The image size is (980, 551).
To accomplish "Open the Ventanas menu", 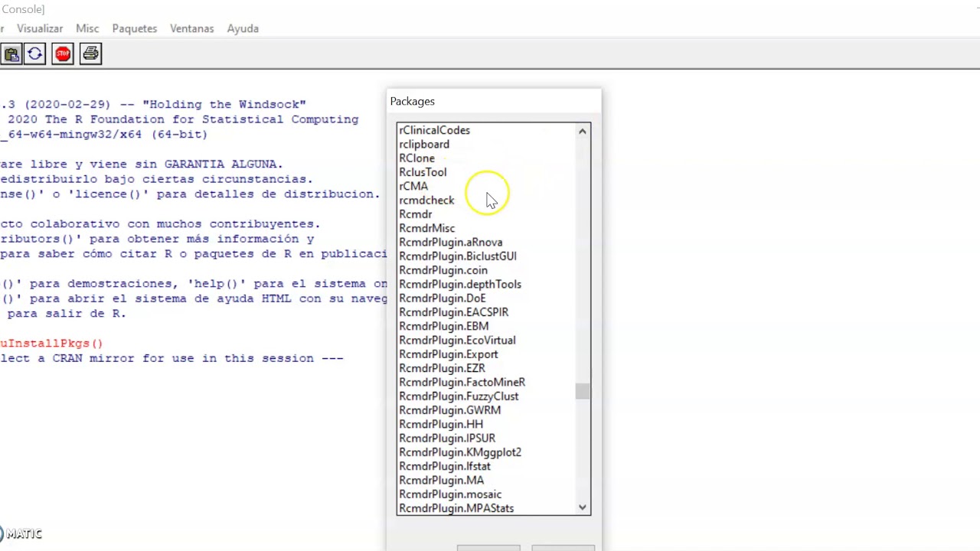I will pyautogui.click(x=191, y=28).
